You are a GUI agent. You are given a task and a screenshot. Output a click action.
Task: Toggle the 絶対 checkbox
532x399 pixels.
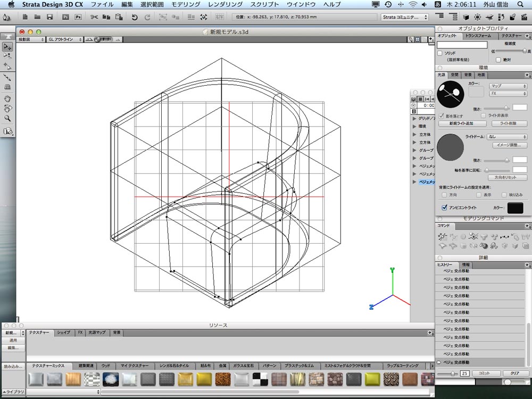tap(498, 60)
